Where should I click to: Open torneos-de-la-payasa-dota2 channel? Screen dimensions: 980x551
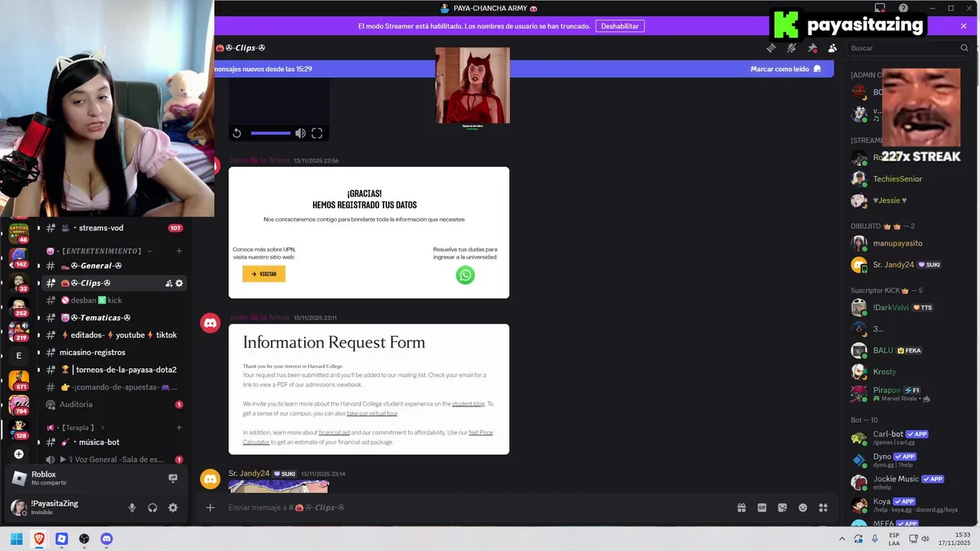(113, 370)
